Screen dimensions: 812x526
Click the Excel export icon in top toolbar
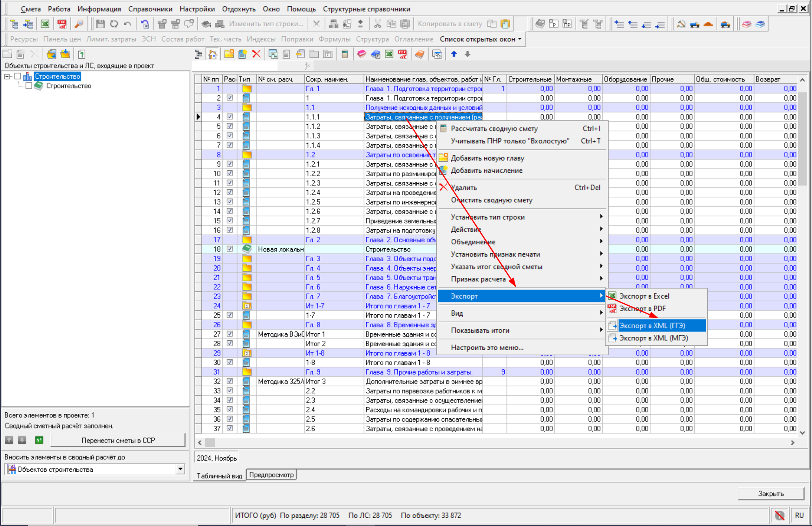tap(45, 24)
